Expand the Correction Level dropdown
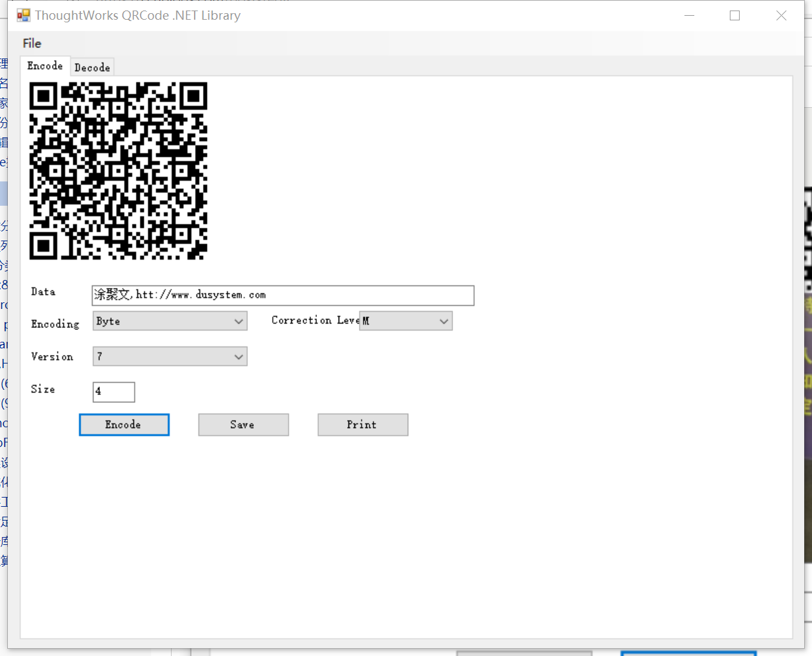The image size is (812, 656). pyautogui.click(x=406, y=321)
